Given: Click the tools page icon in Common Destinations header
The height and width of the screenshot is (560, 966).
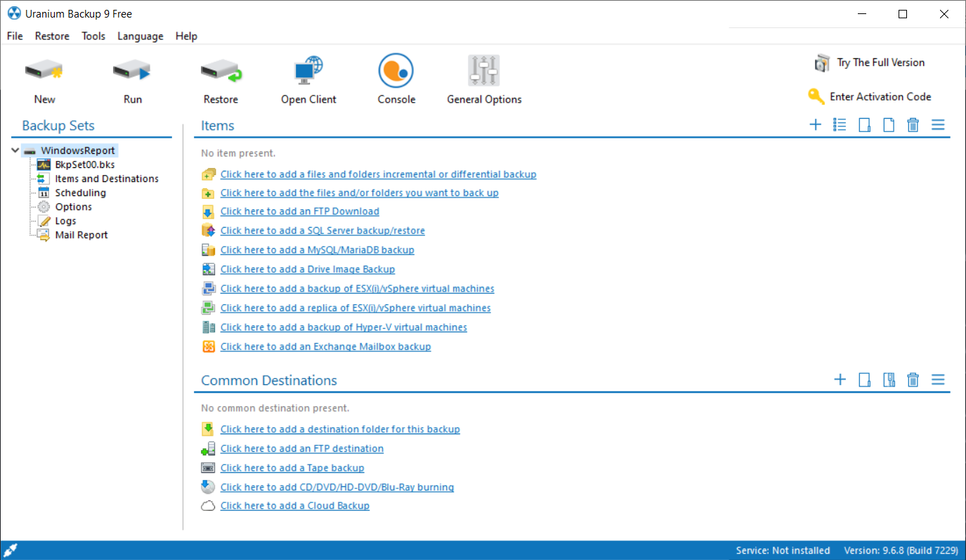Looking at the screenshot, I should [x=889, y=380].
